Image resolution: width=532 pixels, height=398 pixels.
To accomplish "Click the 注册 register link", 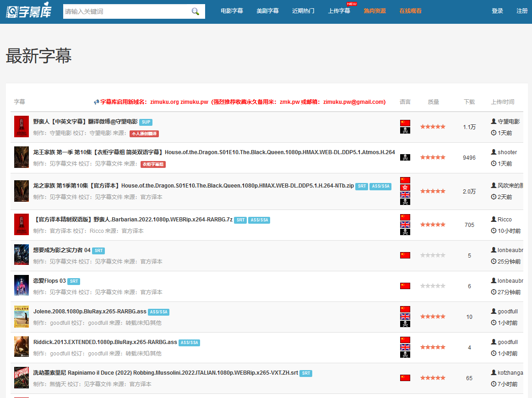I will 522,11.
